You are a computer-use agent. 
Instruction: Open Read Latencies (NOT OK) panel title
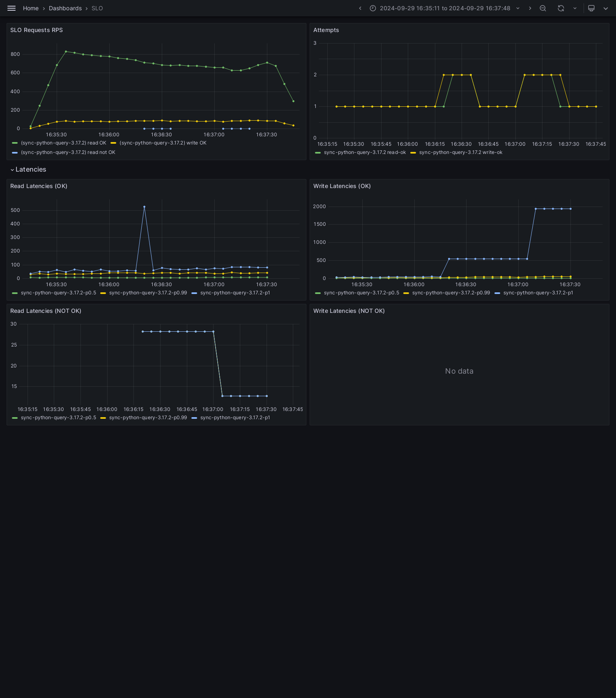(46, 311)
